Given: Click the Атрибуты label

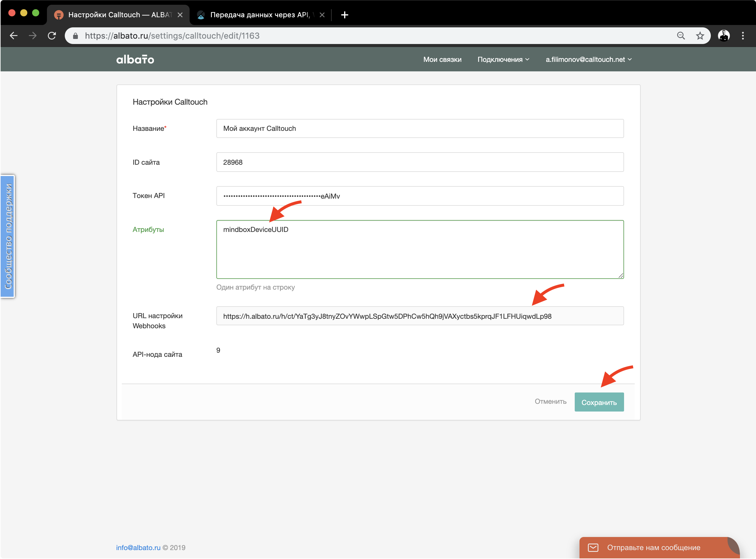Looking at the screenshot, I should coord(148,230).
